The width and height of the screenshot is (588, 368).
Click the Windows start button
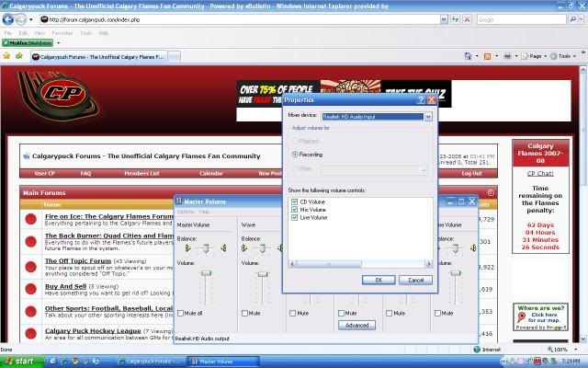click(x=22, y=362)
